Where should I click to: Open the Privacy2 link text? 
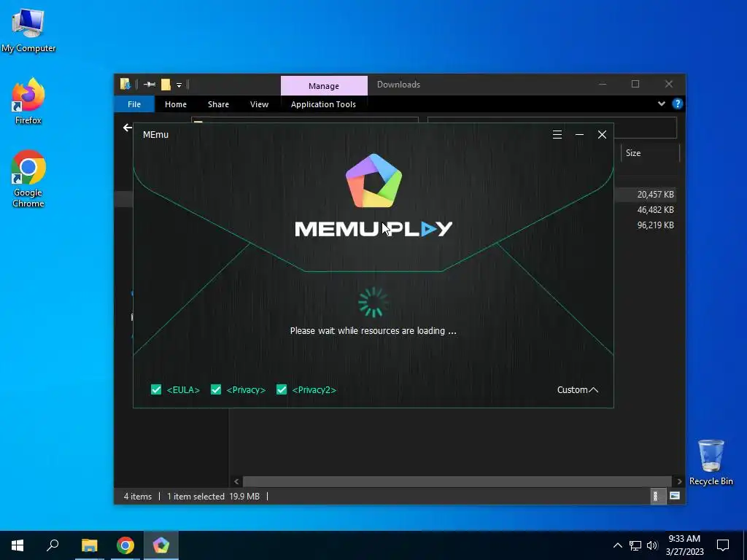(x=314, y=390)
